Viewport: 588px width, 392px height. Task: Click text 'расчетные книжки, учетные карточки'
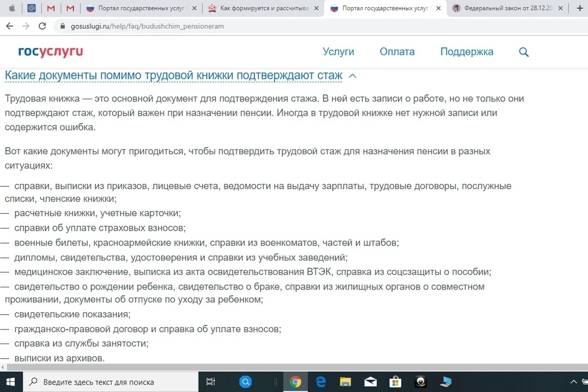pyautogui.click(x=97, y=213)
